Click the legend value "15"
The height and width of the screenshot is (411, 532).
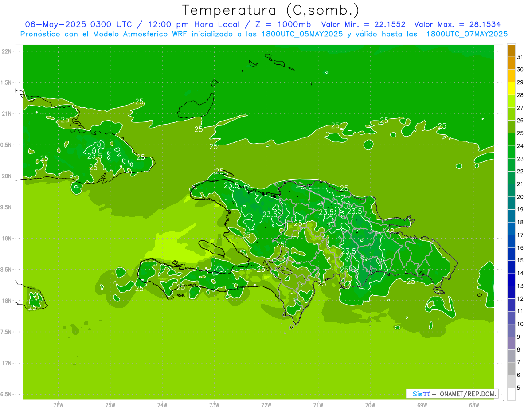[520, 260]
